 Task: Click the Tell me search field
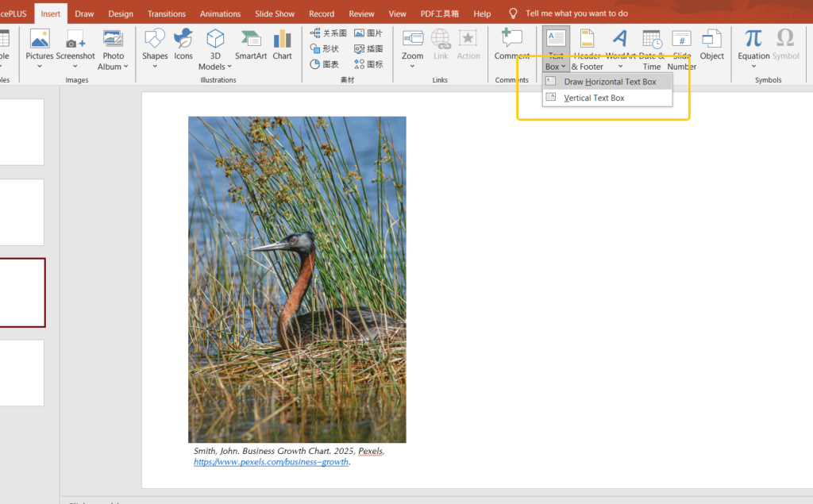[576, 13]
